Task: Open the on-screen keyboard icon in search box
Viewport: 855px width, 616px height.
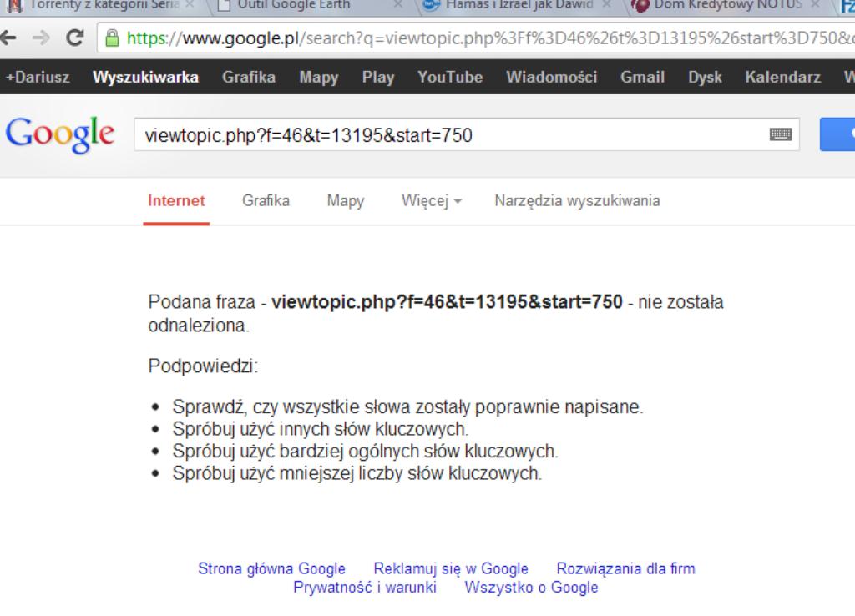Action: [x=781, y=134]
